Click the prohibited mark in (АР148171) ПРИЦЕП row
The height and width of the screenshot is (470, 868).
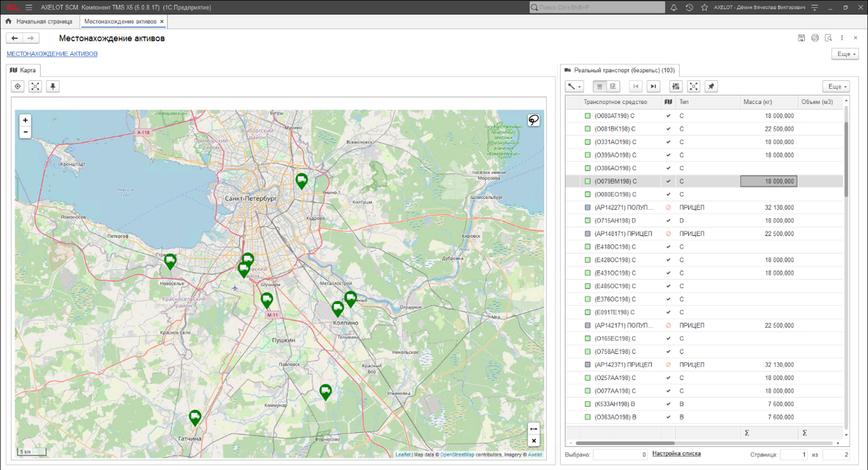click(668, 234)
